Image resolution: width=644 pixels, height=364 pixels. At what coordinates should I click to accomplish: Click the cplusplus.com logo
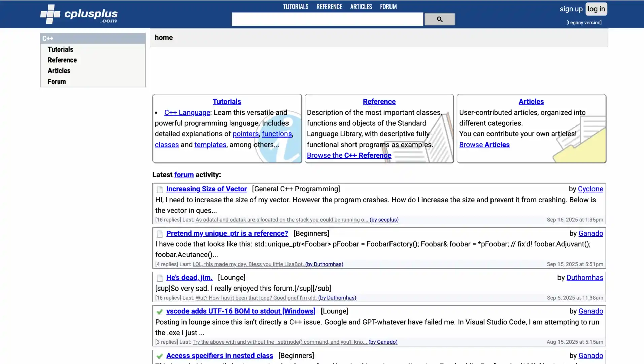click(79, 14)
